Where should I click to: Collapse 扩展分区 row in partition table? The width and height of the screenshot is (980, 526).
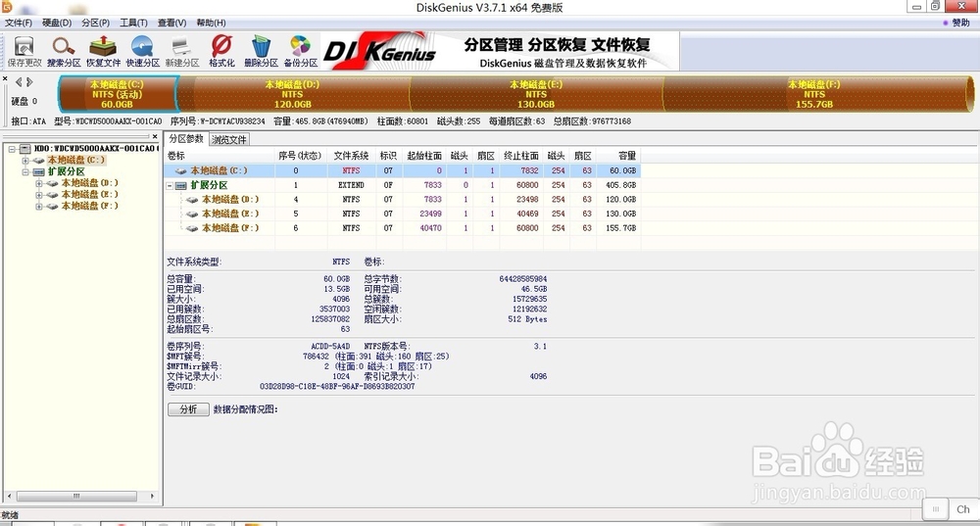(x=170, y=185)
